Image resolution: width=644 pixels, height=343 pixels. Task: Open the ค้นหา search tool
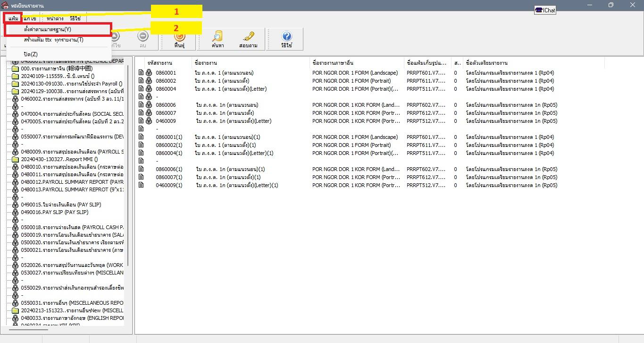pyautogui.click(x=217, y=37)
